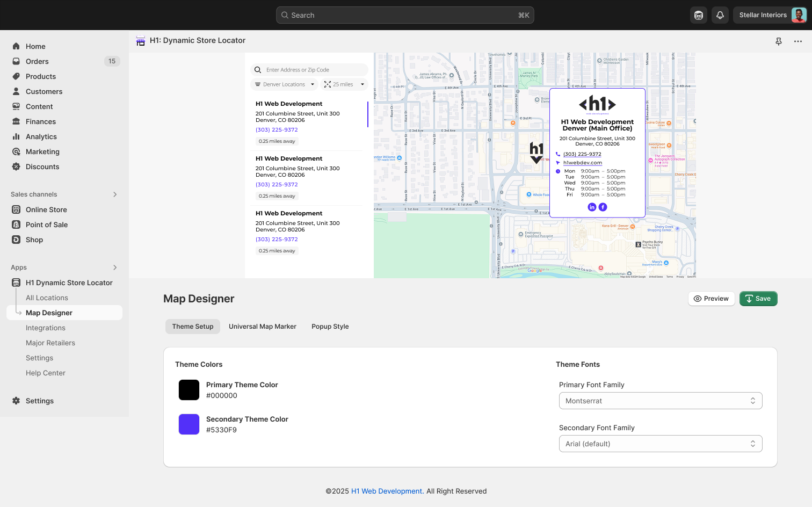Pin the app using the pin icon
Screen dimensions: 812x507
coord(779,41)
